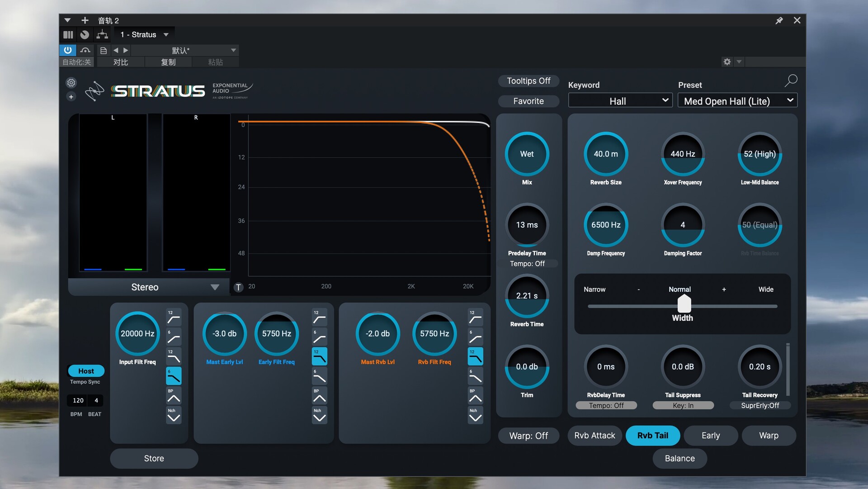The height and width of the screenshot is (489, 868).
Task: Click the 120 BPM field
Action: pos(78,400)
